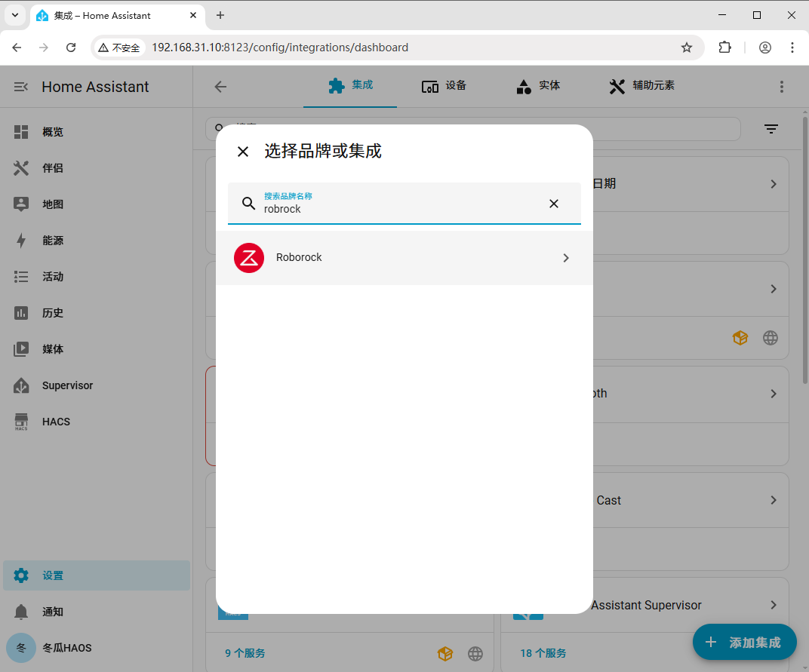Image resolution: width=809 pixels, height=672 pixels.
Task: Expand the Bluetooth card chevron
Action: (x=774, y=394)
